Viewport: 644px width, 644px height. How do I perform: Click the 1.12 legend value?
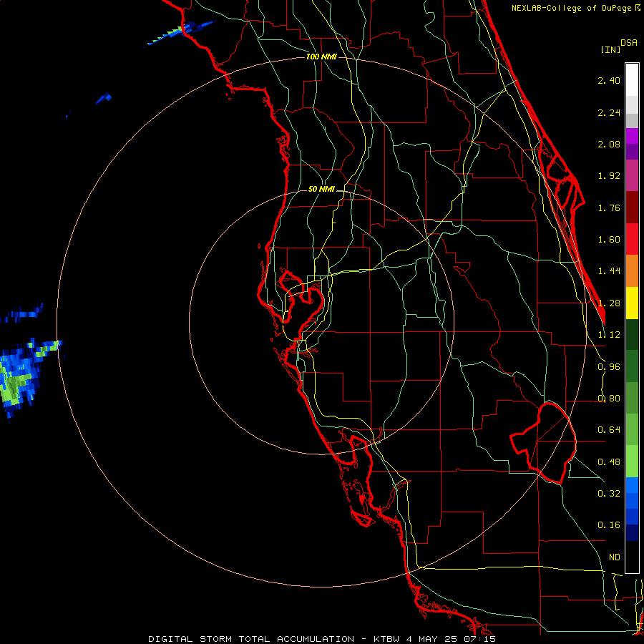point(609,335)
